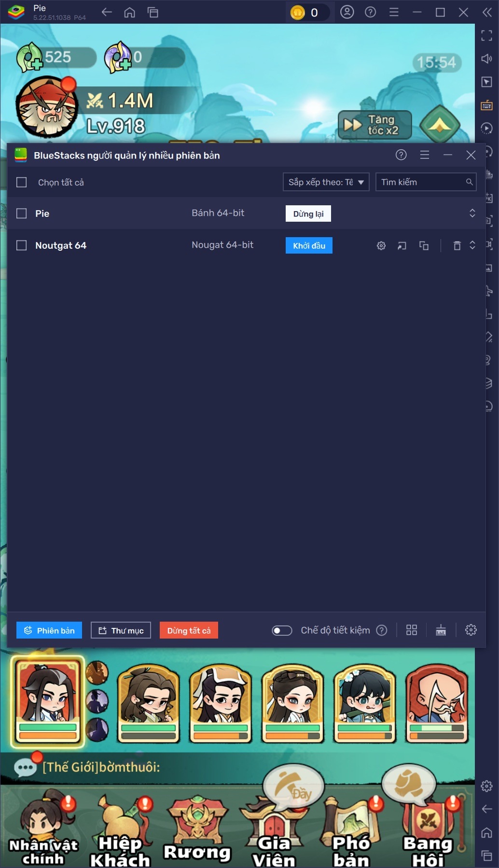The image size is (499, 868).
Task: Click the Bánh 64-bit text in Pie row
Action: tap(218, 213)
